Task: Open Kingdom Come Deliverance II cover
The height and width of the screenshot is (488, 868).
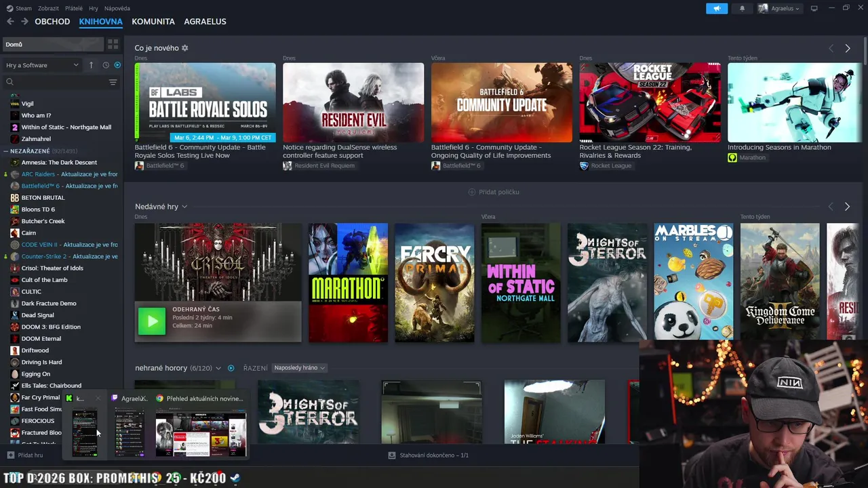Action: pyautogui.click(x=780, y=283)
